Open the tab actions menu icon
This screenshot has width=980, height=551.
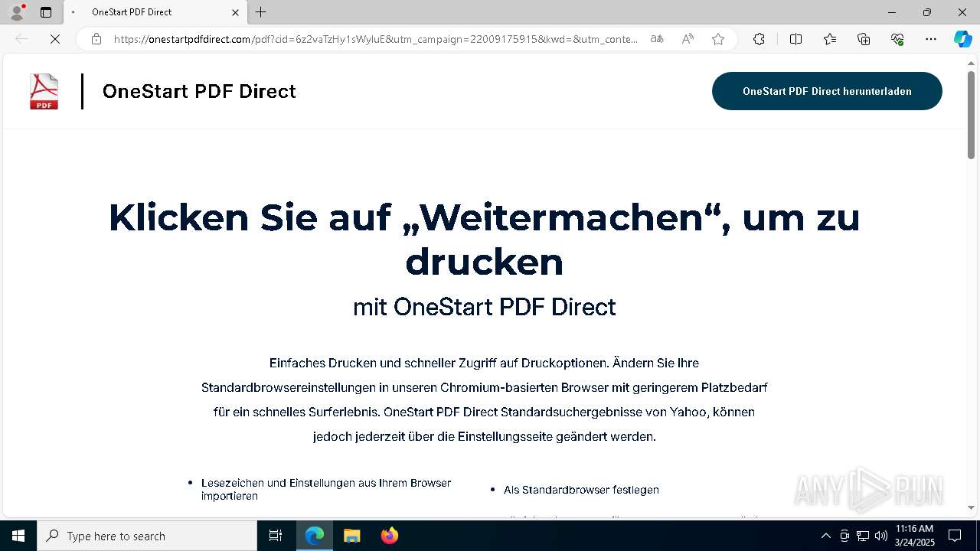(x=46, y=12)
